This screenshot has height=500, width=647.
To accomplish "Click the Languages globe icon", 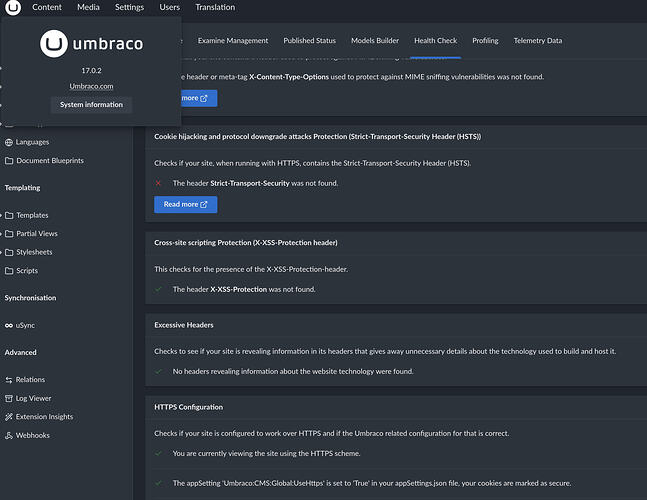I will pos(9,142).
